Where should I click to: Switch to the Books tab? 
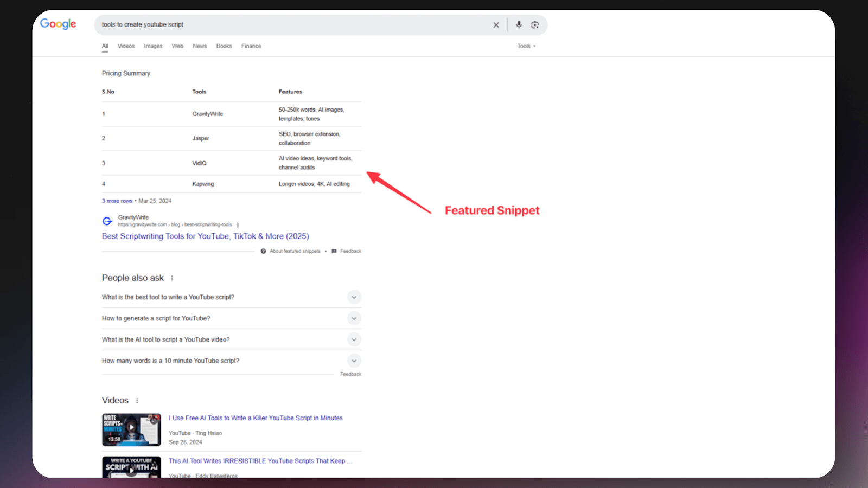coord(224,46)
